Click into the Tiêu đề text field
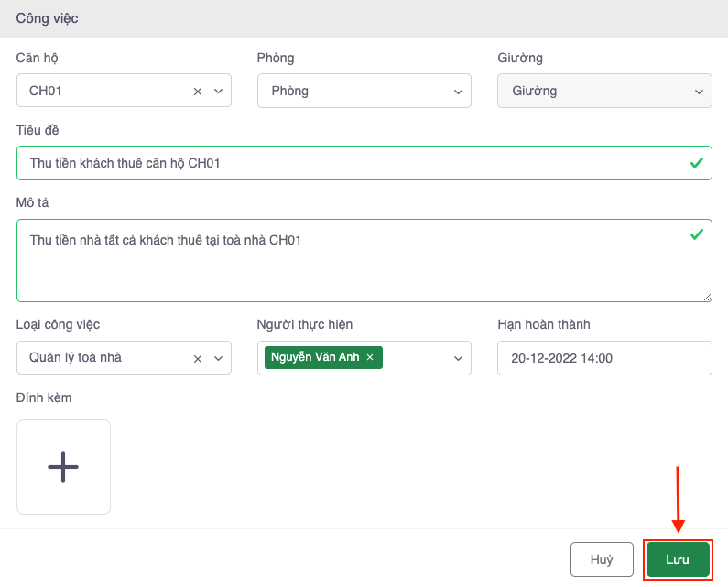The image size is (728, 587). [x=348, y=164]
